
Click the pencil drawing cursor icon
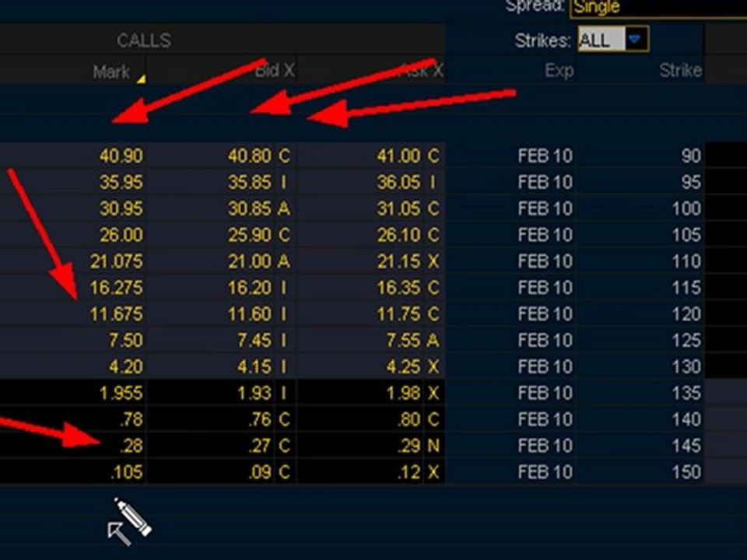[128, 521]
